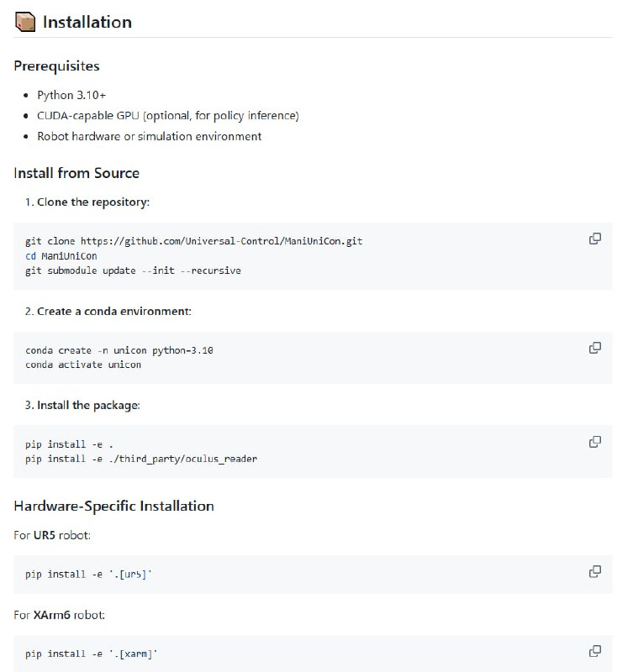Image resolution: width=633 pixels, height=672 pixels.
Task: Copy the conda create environment commands
Action: (x=594, y=348)
